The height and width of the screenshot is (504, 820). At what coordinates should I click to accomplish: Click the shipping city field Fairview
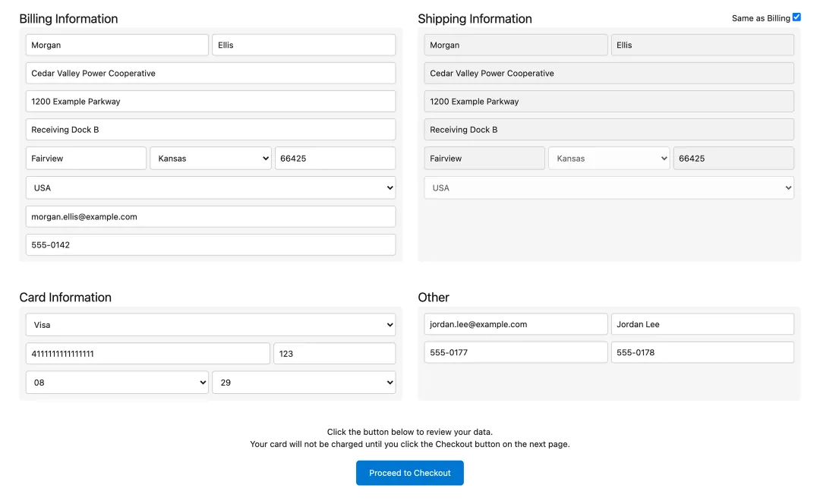[484, 159]
